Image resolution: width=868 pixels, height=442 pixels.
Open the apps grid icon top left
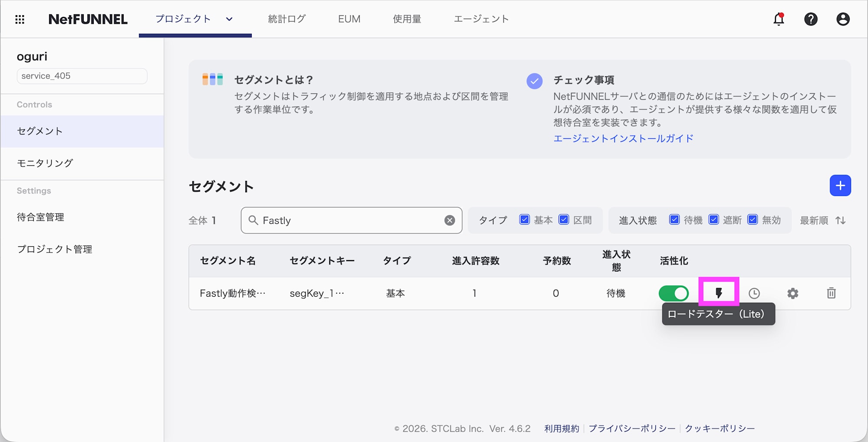(x=20, y=19)
